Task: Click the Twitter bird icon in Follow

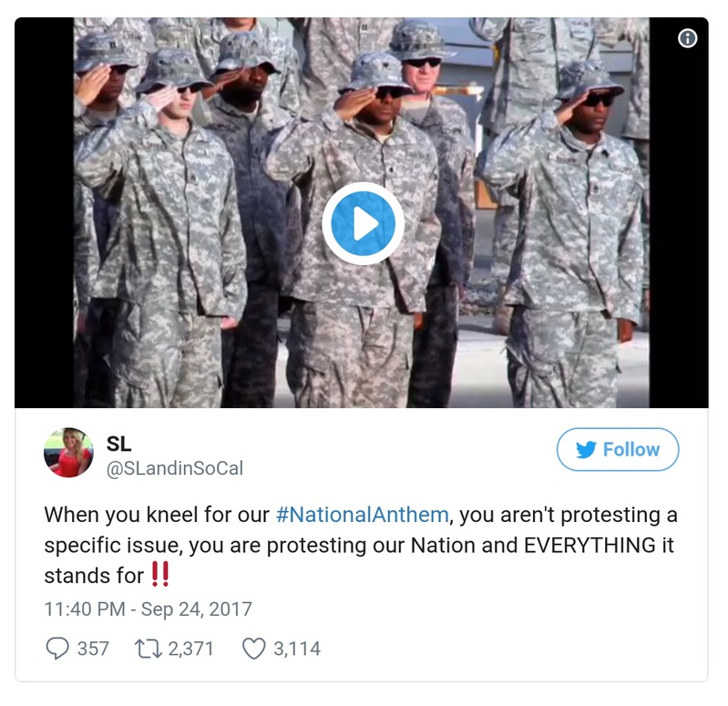Action: click(586, 449)
